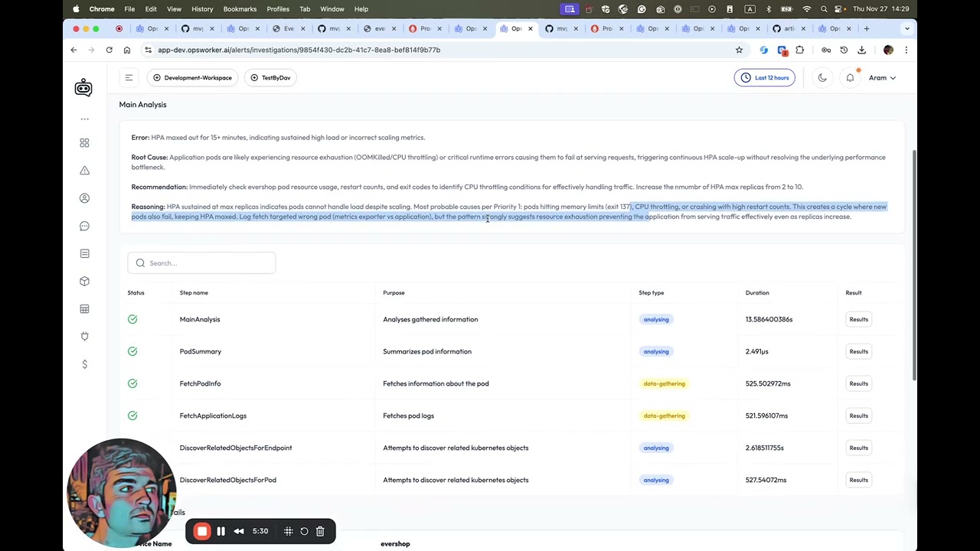Open the Chrome downloads icon
The image size is (980, 551).
click(861, 50)
